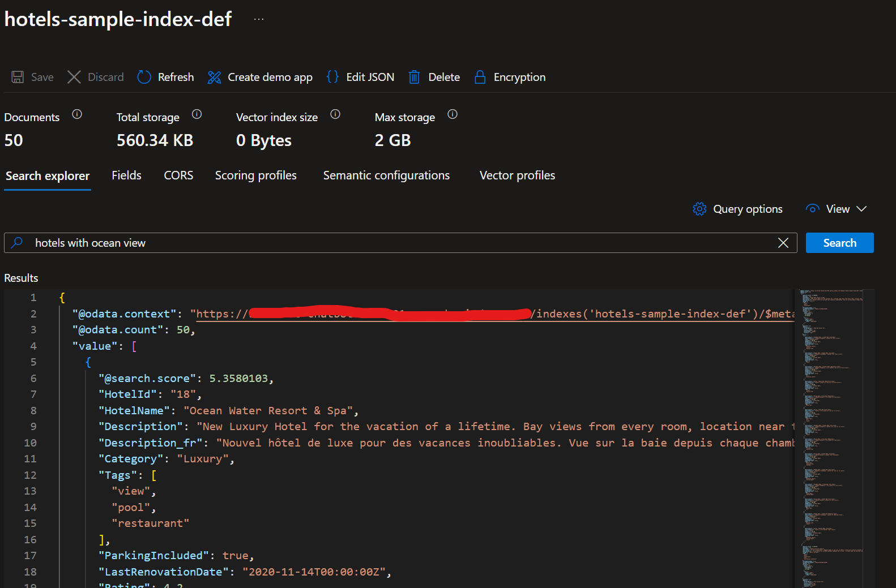Click the "Ocean Water Resort & Spa" hotel name
Screen dimensions: 896x588
[268, 410]
